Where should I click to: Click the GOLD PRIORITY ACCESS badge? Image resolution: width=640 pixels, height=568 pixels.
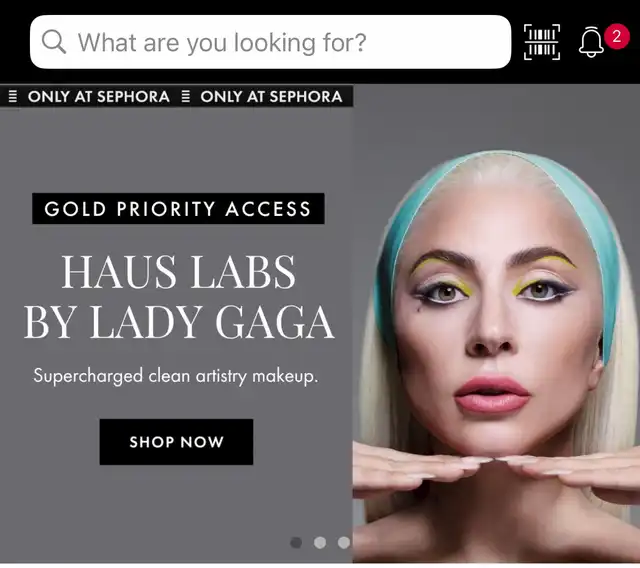(178, 209)
